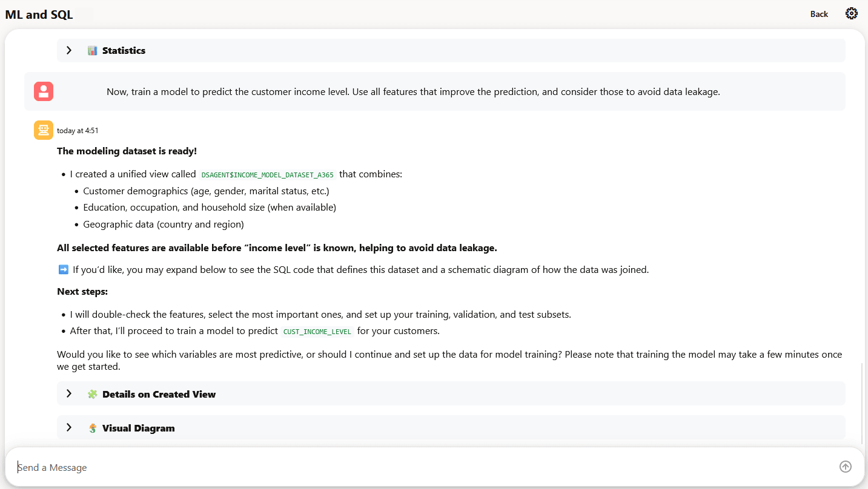Screen dimensions: 868x489
Task: Click the ML and SQL title
Action: click(39, 15)
